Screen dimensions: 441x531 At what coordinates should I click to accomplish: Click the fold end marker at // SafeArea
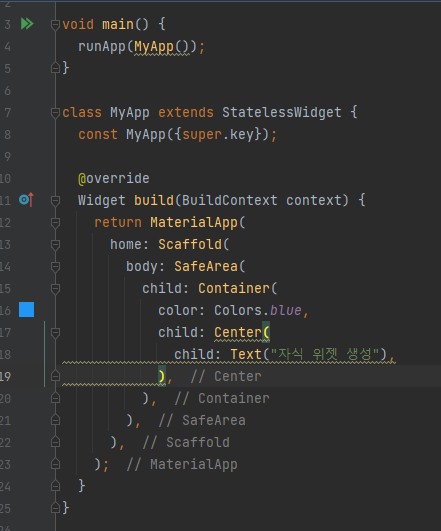[x=55, y=420]
